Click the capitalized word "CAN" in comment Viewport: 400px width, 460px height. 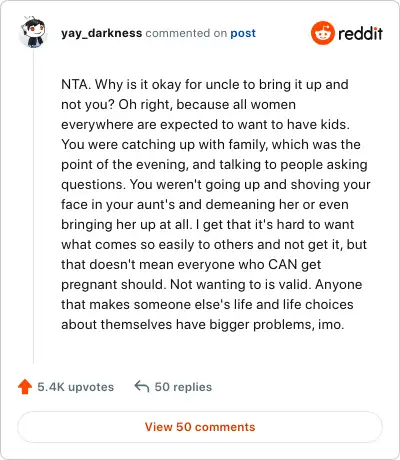283,264
